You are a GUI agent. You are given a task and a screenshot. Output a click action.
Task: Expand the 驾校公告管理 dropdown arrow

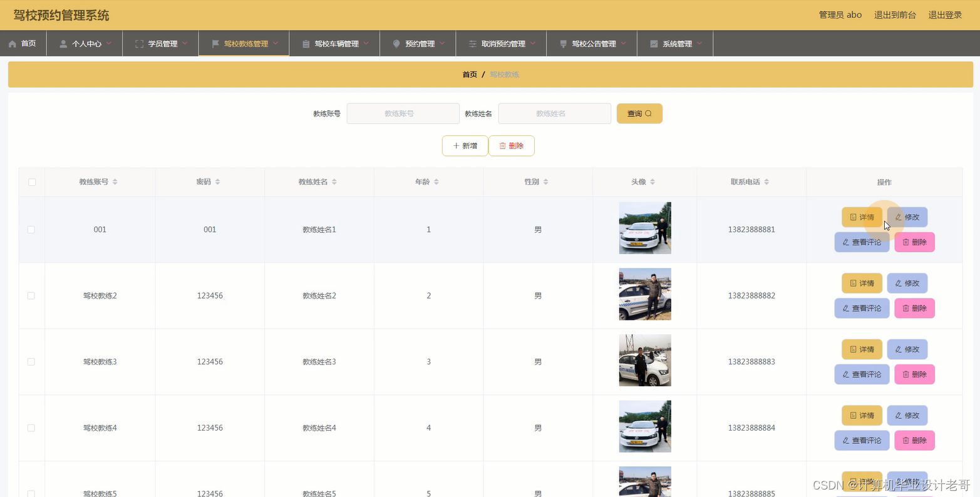pos(623,43)
